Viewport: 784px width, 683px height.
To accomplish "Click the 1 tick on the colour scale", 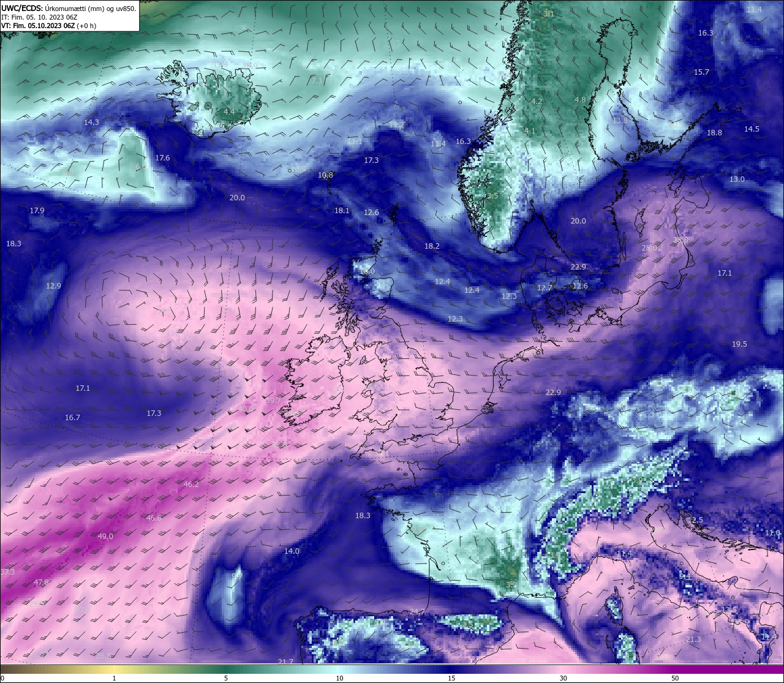I will pyautogui.click(x=114, y=678).
